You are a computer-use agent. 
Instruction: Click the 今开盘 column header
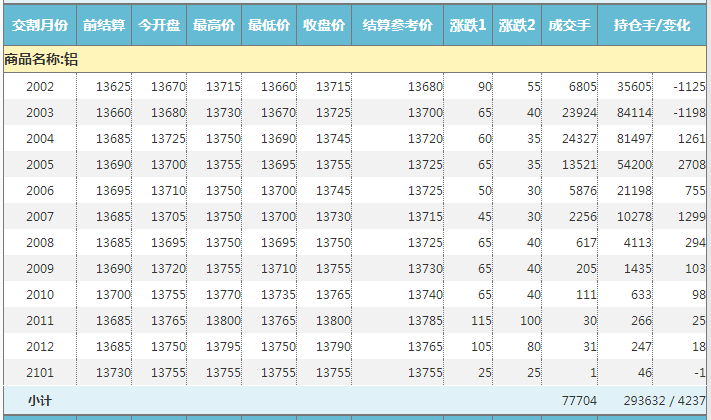point(159,24)
